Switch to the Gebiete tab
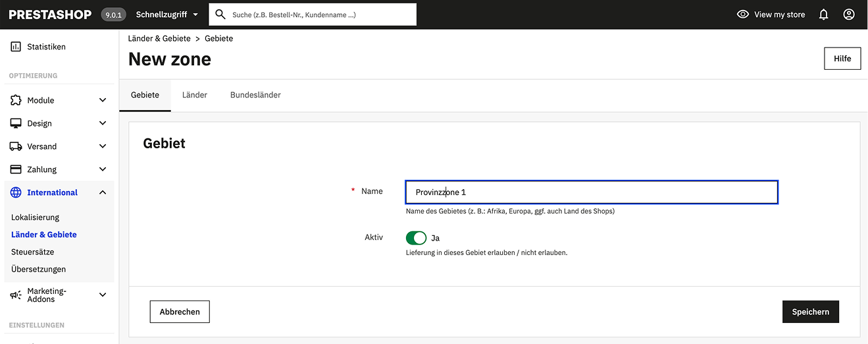Screen dimensions: 868x344 [x=145, y=95]
